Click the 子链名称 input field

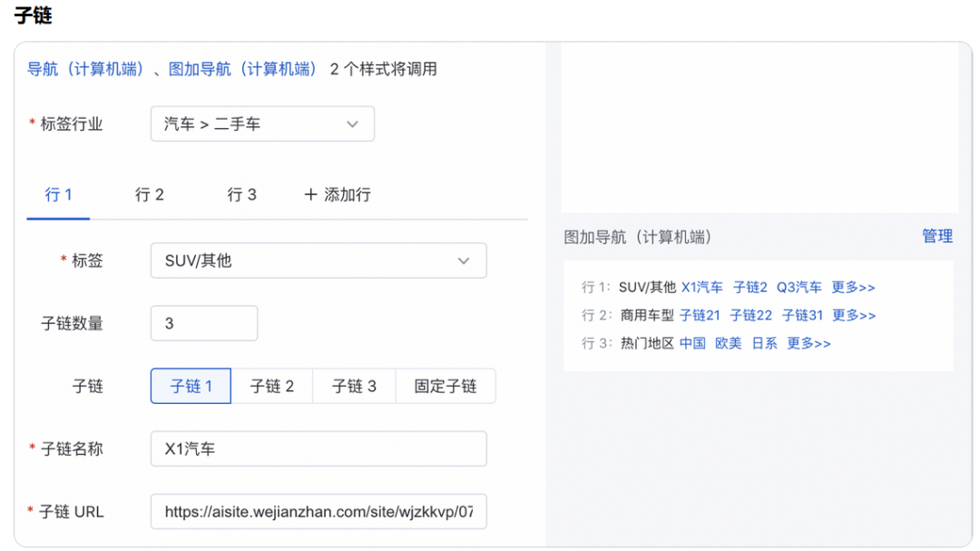318,448
